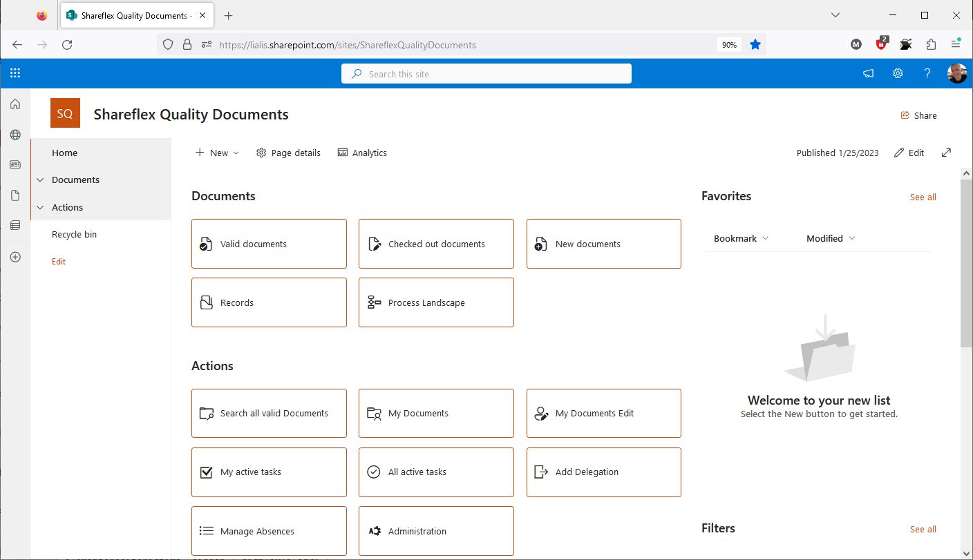Open the settings gear in SharePoint header
The height and width of the screenshot is (560, 973).
[898, 74]
